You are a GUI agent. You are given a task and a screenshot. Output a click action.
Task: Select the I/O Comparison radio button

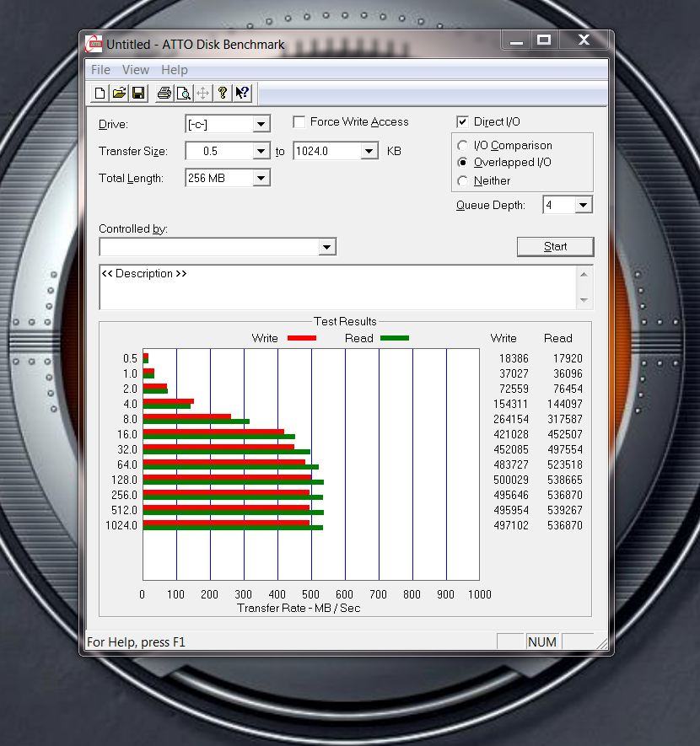click(x=462, y=146)
